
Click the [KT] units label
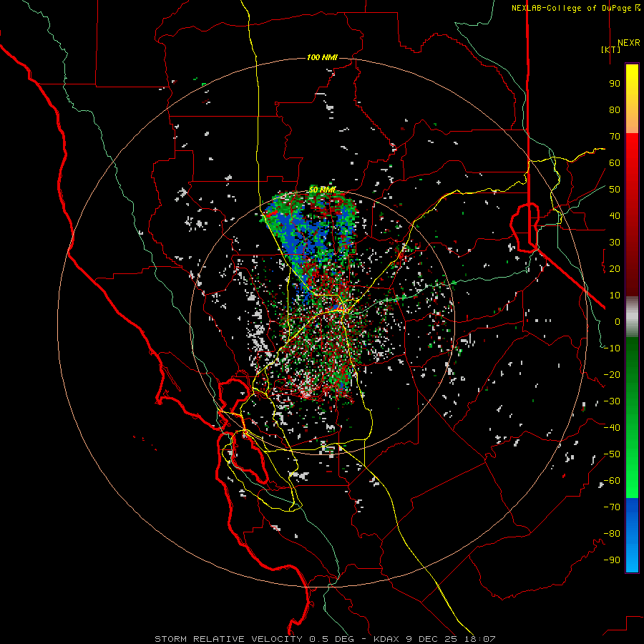[610, 49]
